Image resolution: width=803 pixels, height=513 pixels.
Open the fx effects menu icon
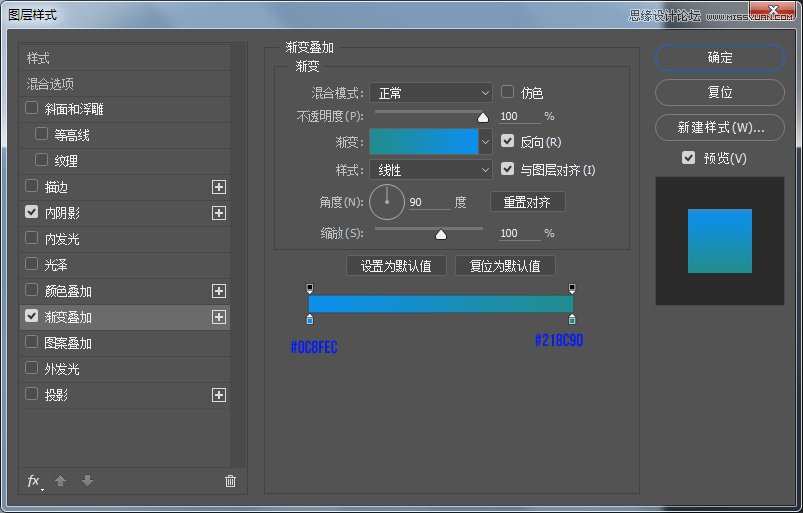[34, 481]
